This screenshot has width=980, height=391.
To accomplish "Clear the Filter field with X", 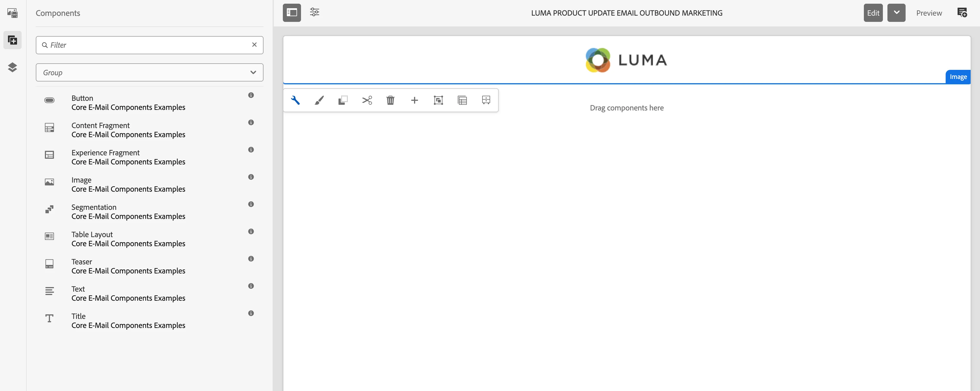I will [x=254, y=45].
